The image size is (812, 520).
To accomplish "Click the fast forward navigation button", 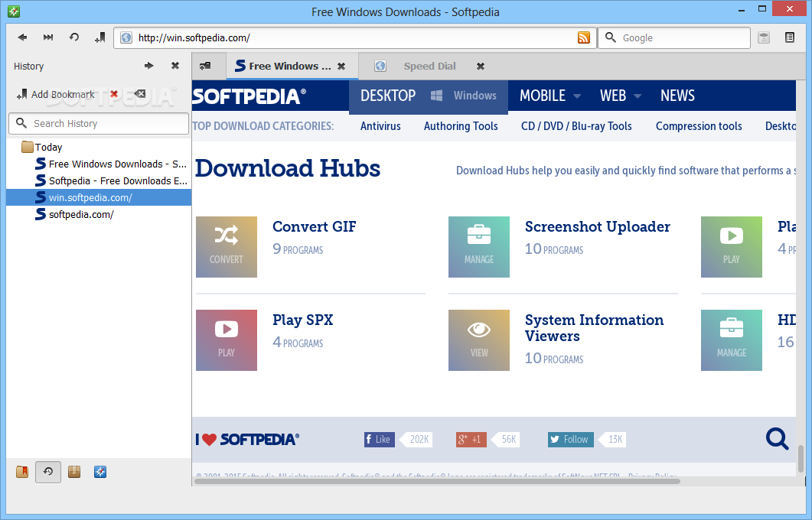I will click(x=48, y=37).
